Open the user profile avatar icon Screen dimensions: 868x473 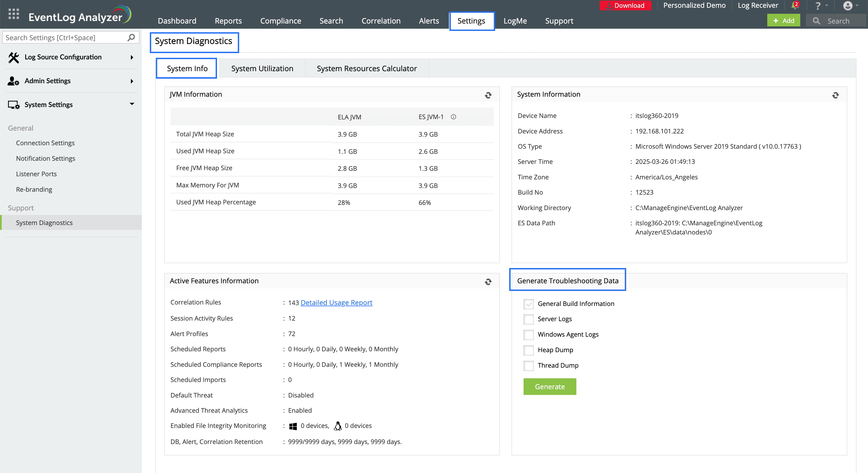tap(847, 6)
